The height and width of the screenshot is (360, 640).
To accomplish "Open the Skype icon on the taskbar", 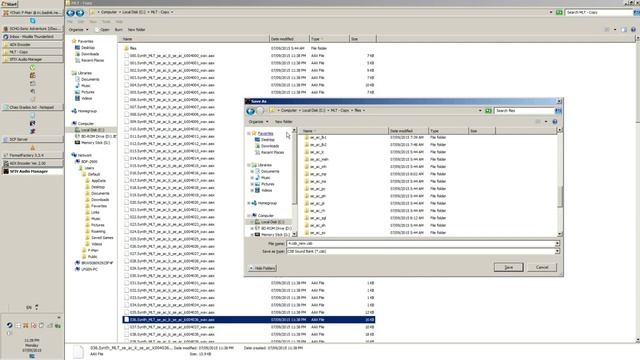I will (x=32, y=20).
